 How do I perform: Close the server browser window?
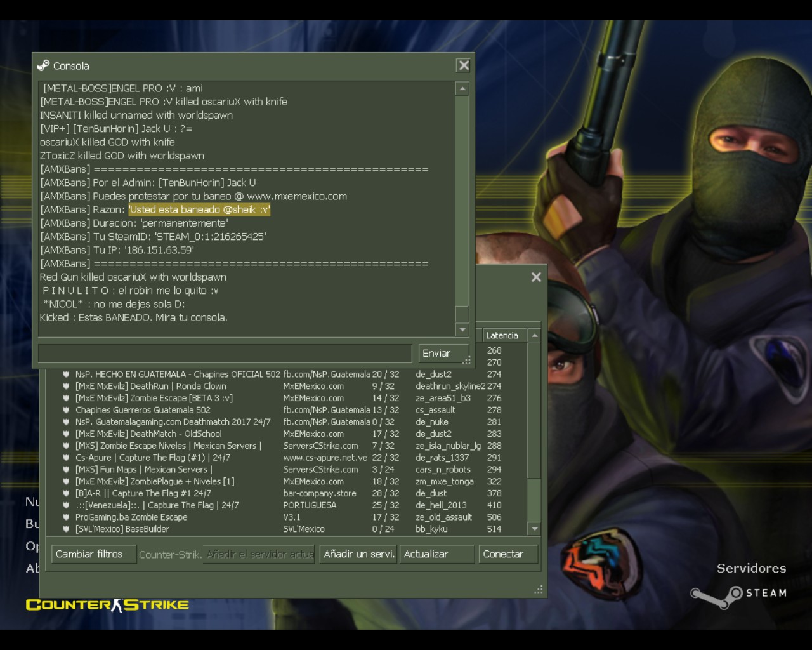tap(536, 277)
